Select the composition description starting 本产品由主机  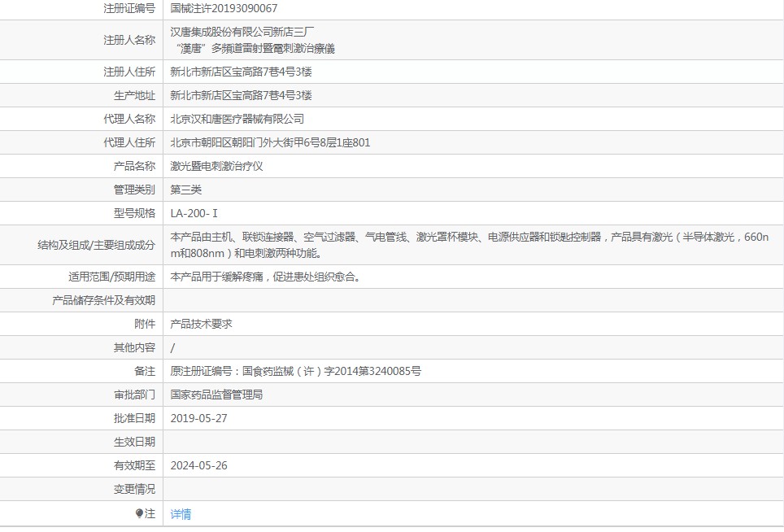pos(469,245)
